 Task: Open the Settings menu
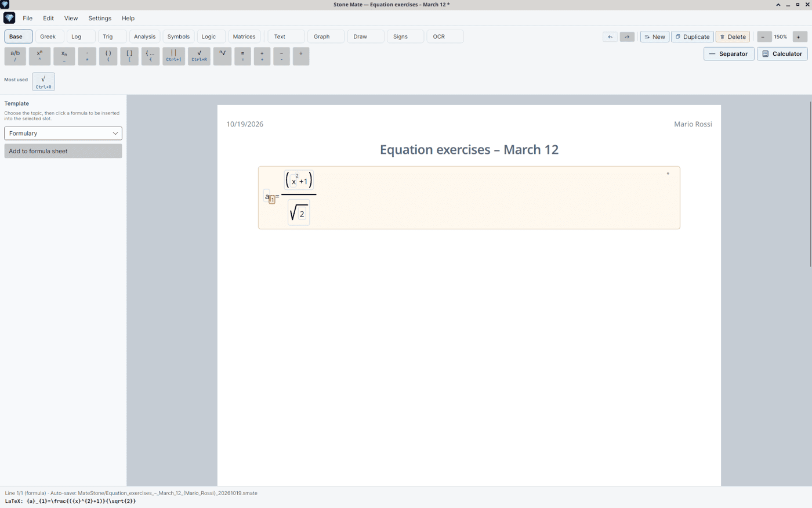pyautogui.click(x=100, y=18)
